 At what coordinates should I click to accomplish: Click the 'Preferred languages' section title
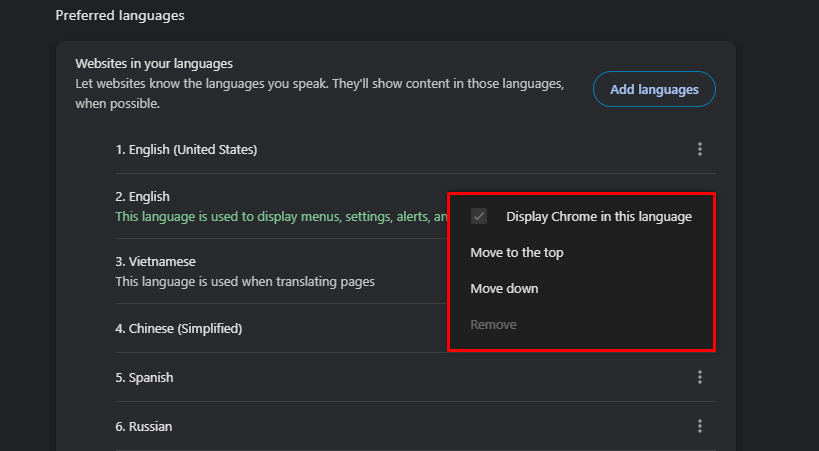pos(120,16)
